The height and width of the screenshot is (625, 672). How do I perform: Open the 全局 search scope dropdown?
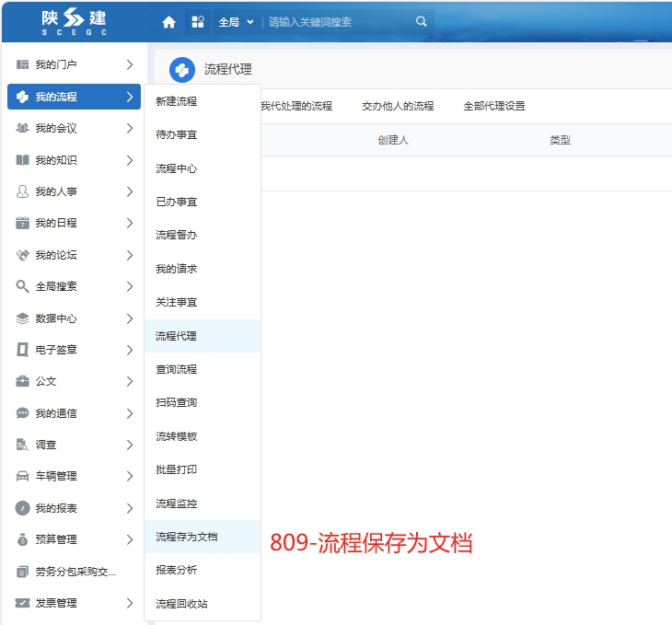click(236, 22)
